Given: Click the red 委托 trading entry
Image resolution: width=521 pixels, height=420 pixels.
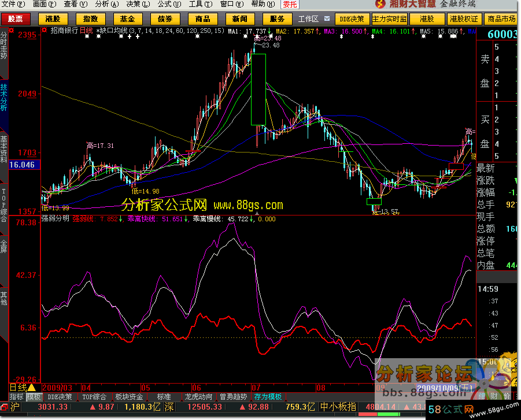Looking at the screenshot, I should click(290, 4).
